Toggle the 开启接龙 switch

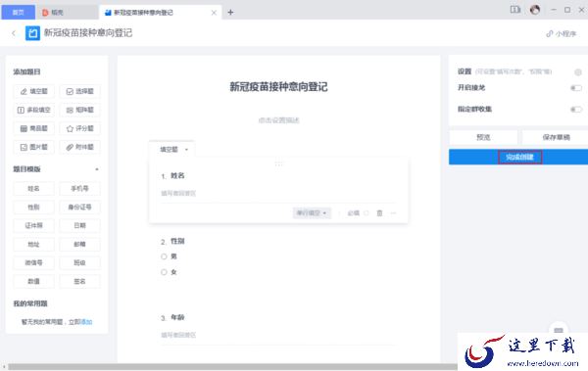pos(576,88)
